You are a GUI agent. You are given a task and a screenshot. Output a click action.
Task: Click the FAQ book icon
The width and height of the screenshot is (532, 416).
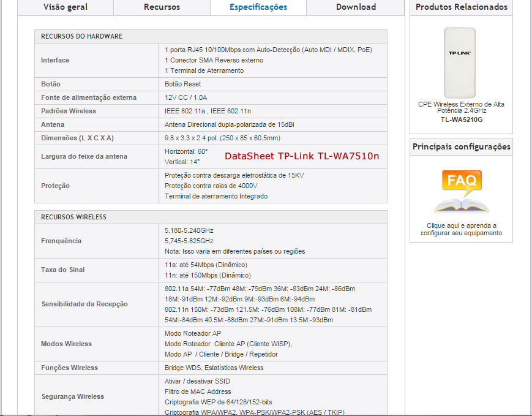pos(462,192)
